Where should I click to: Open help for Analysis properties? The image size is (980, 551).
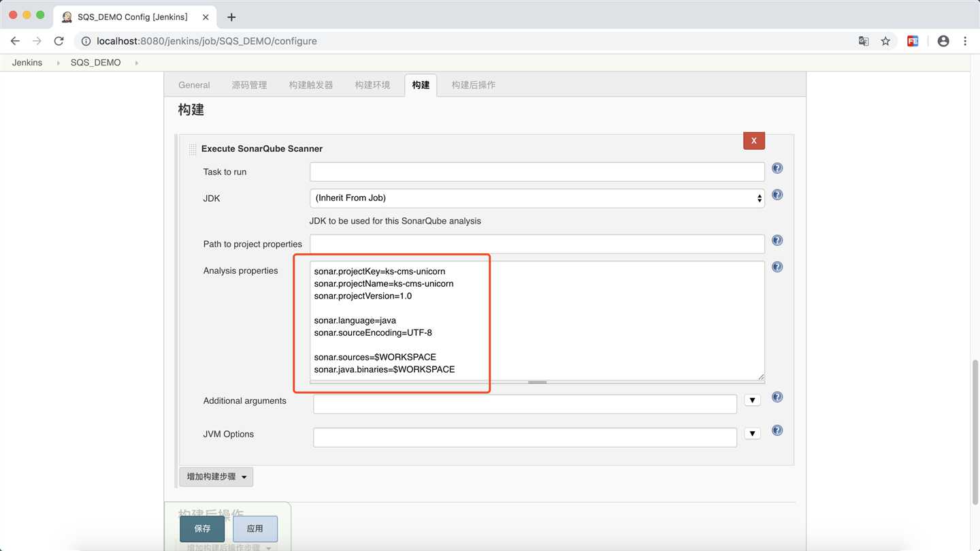coord(777,267)
